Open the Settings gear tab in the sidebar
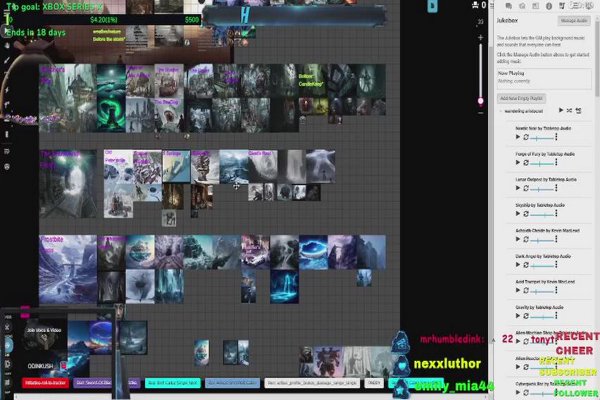Screen dimensions: 600x400 point(588,6)
